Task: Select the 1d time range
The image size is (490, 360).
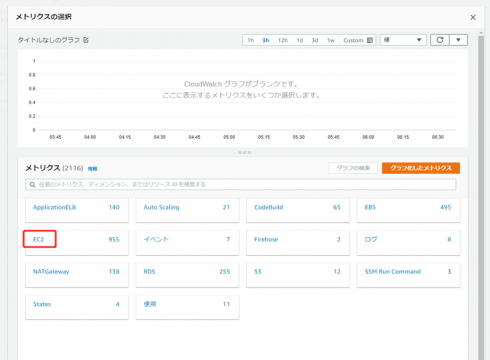Action: (300, 40)
